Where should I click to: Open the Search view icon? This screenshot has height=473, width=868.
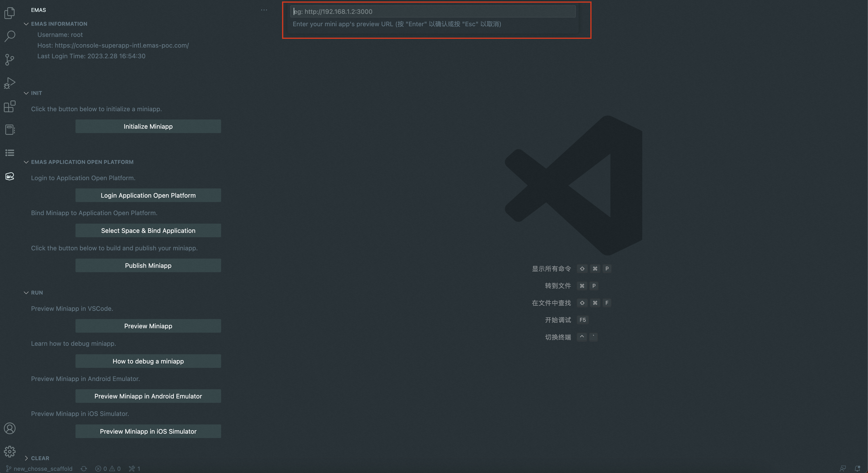click(x=10, y=36)
